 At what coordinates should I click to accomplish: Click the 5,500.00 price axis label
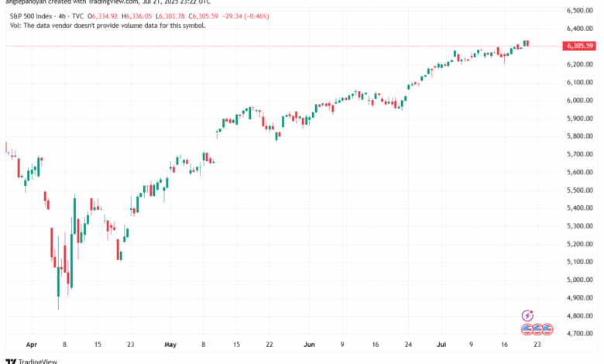580,191
